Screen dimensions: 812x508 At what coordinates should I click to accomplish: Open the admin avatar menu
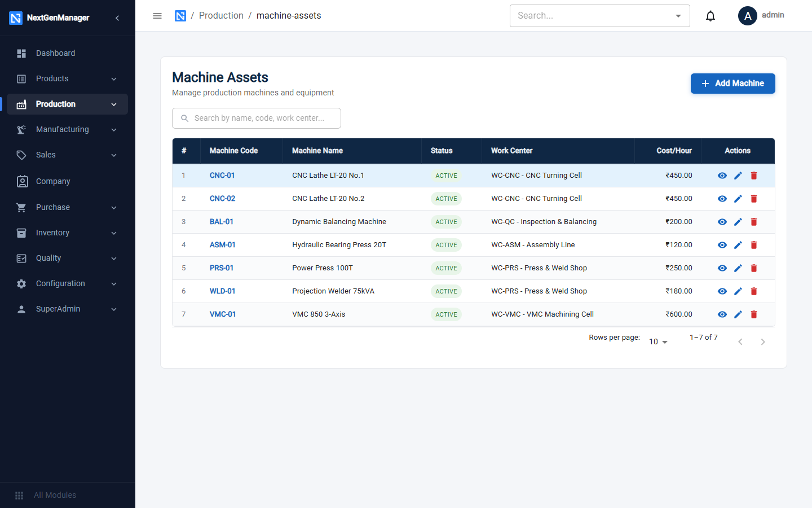pos(748,16)
